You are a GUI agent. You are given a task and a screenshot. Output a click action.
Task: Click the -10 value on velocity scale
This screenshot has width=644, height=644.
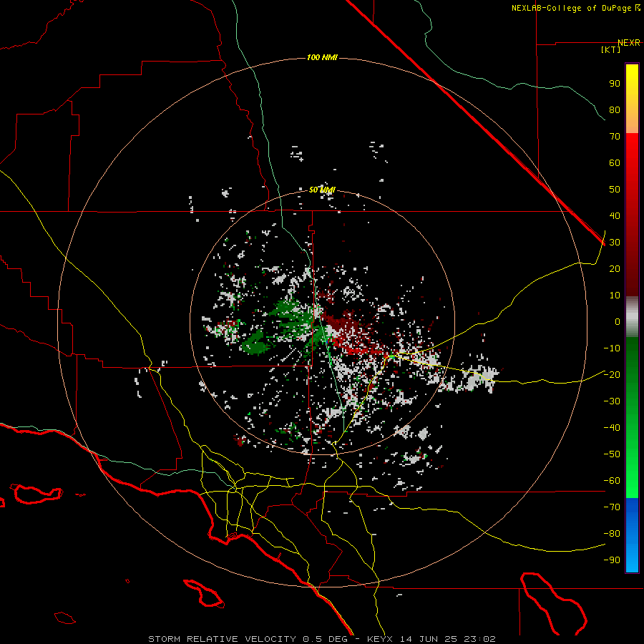[x=612, y=348]
